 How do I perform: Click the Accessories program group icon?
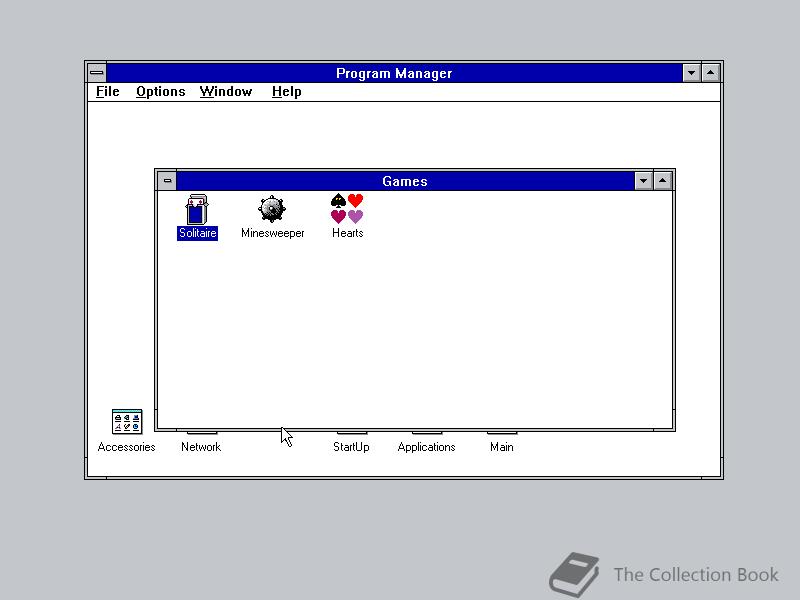(127, 421)
